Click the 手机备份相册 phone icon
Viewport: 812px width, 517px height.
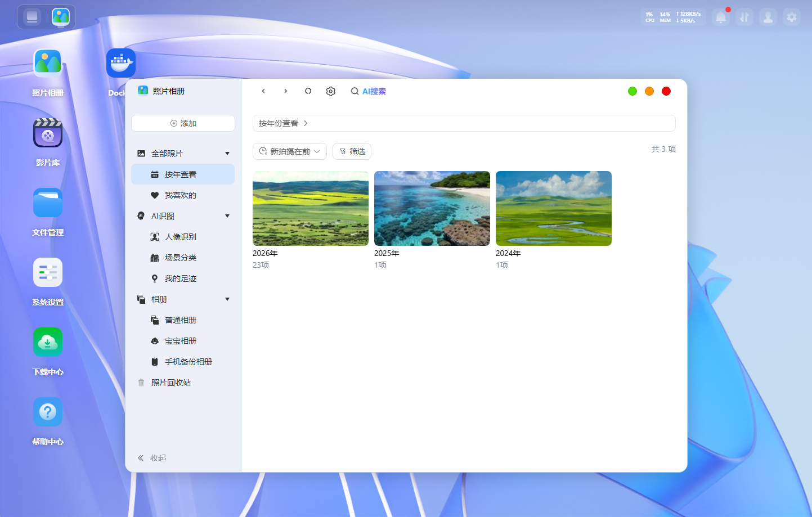click(155, 362)
